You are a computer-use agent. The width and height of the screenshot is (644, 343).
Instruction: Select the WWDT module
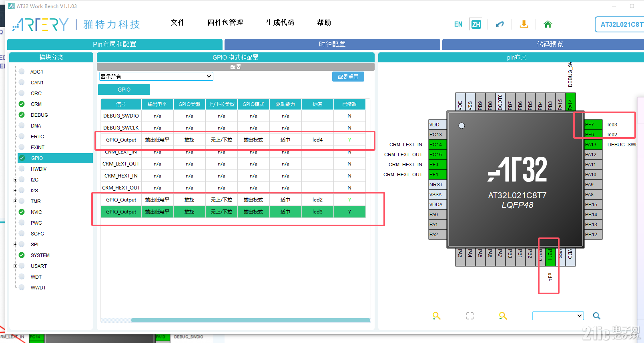click(38, 287)
